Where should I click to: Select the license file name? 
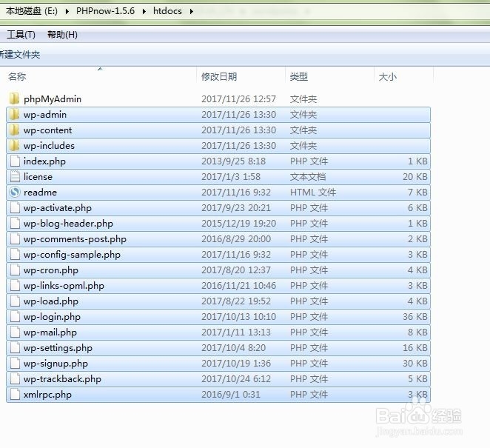(38, 177)
